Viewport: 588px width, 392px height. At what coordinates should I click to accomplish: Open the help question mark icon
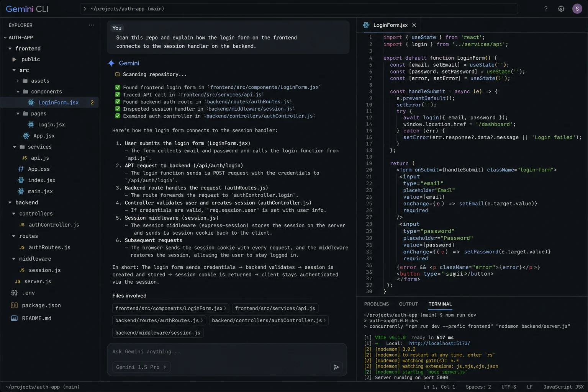click(546, 9)
